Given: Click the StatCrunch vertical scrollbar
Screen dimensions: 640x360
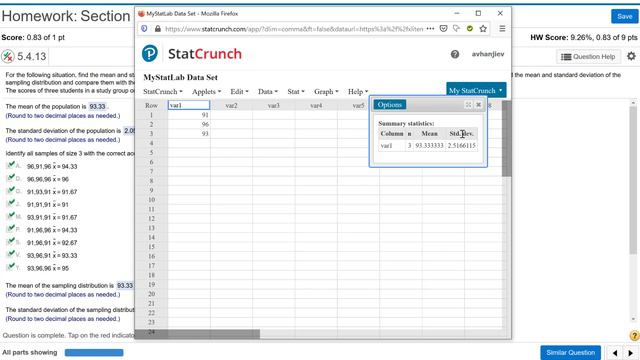Looking at the screenshot, I should [507, 139].
